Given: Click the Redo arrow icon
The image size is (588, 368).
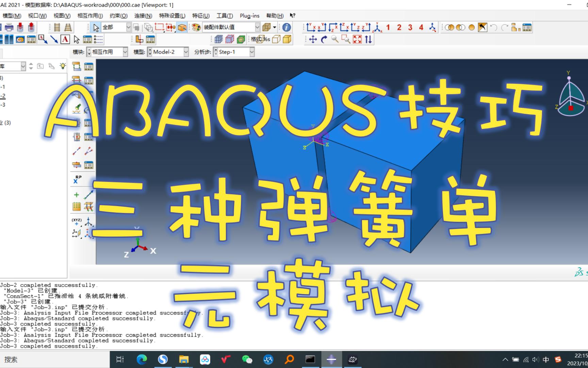Looking at the screenshot, I should click(505, 27).
